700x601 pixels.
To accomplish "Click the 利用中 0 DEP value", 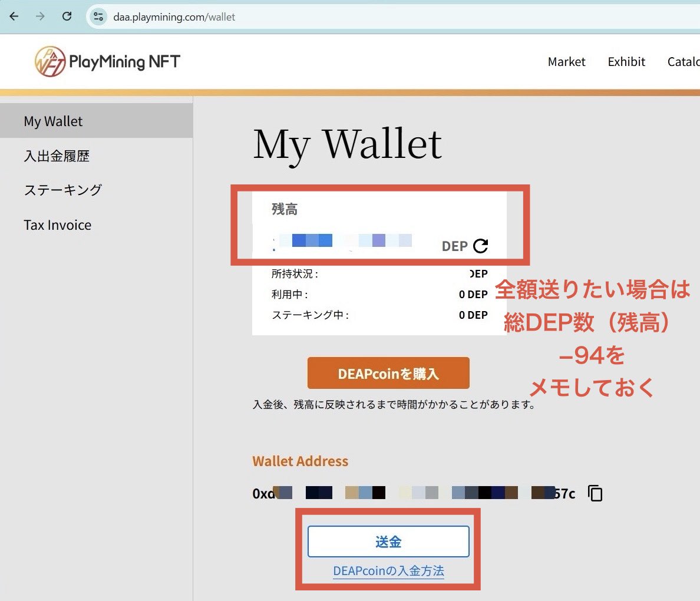I will (473, 294).
